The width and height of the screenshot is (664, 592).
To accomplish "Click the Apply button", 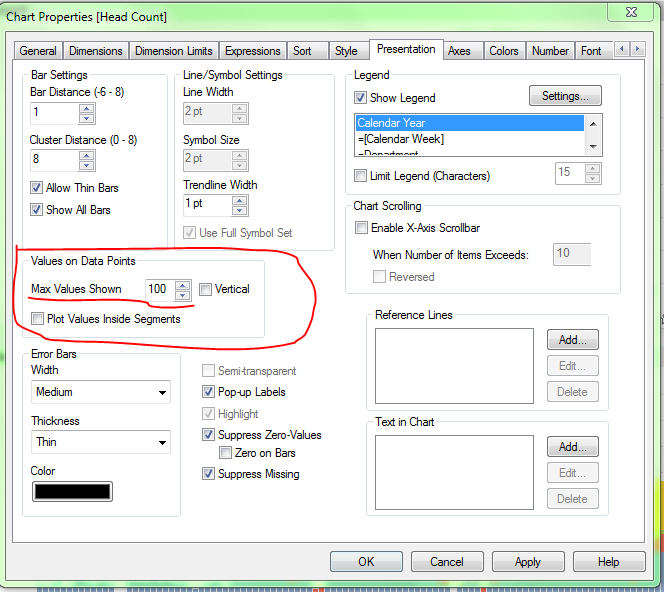I will pos(528,562).
